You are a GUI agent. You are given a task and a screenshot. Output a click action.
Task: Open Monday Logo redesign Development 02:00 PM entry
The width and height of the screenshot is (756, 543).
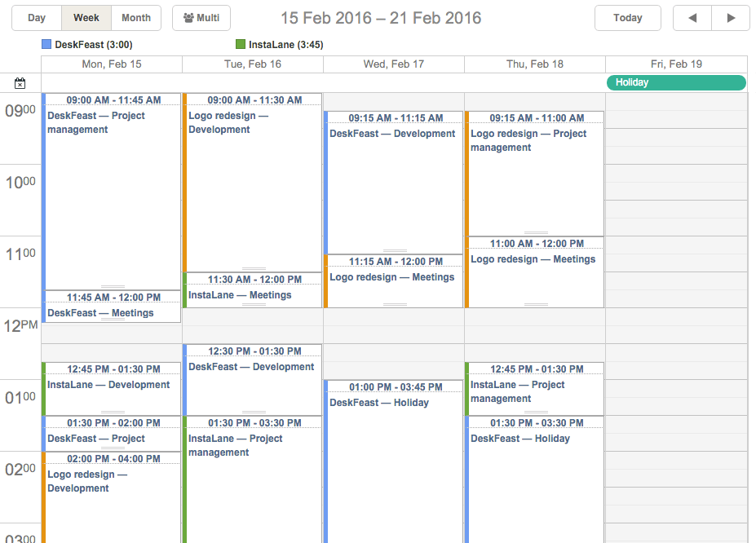coord(112,497)
